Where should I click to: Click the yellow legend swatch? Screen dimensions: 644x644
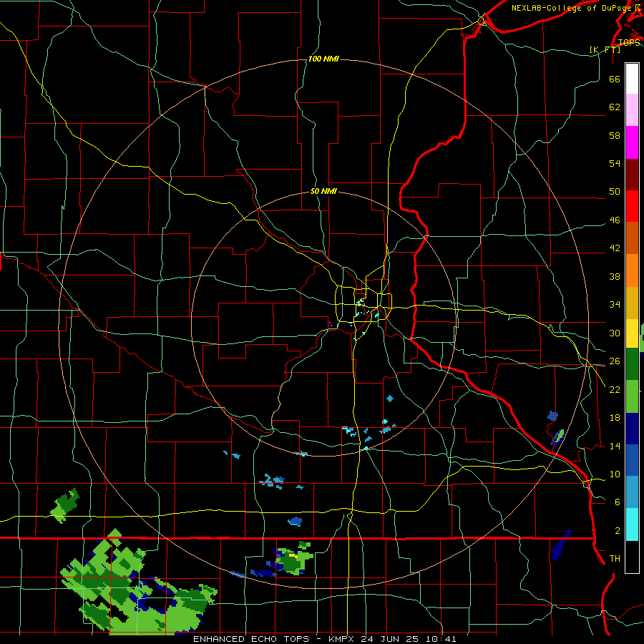pyautogui.click(x=632, y=333)
